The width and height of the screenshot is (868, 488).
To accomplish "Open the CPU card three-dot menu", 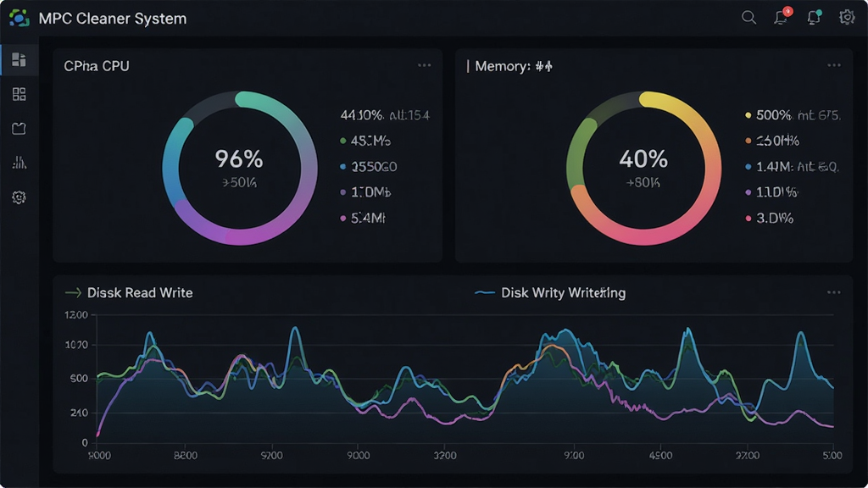I will tap(424, 65).
